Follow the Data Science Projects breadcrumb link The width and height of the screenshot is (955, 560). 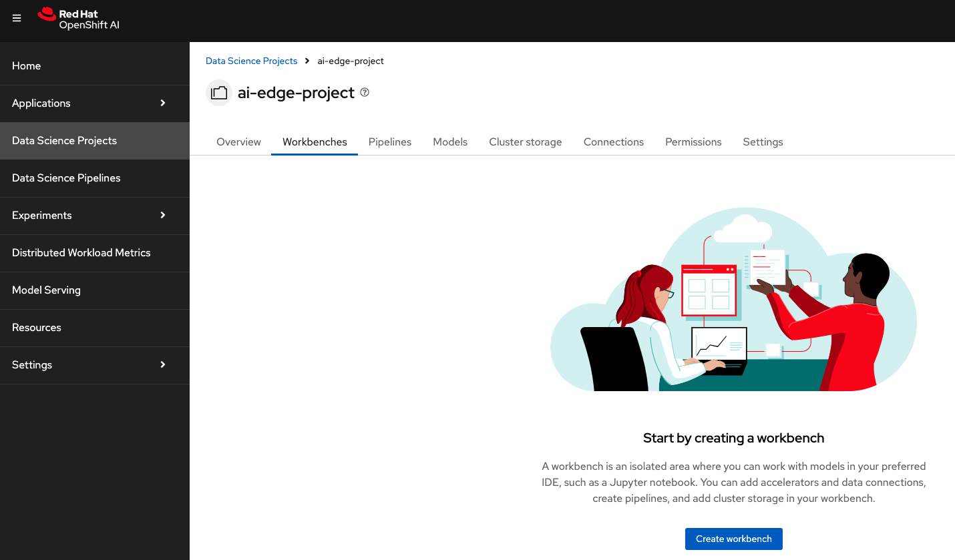pyautogui.click(x=251, y=61)
